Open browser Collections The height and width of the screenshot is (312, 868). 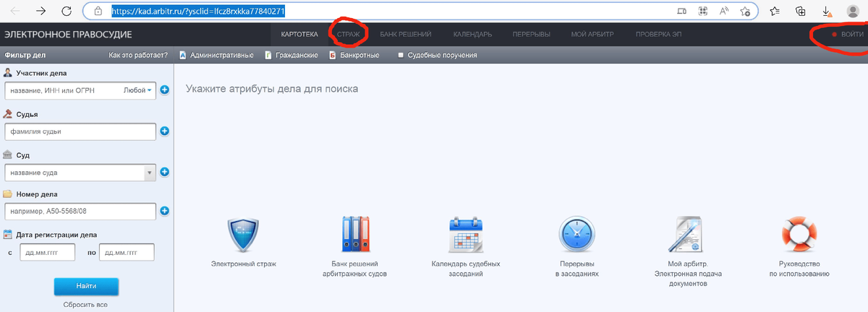point(801,11)
